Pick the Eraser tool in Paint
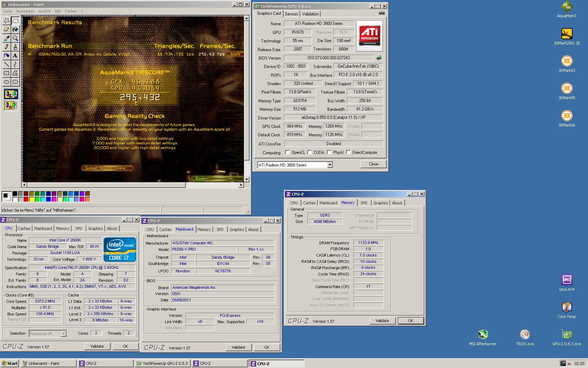This screenshot has width=588, height=368. pos(6,29)
